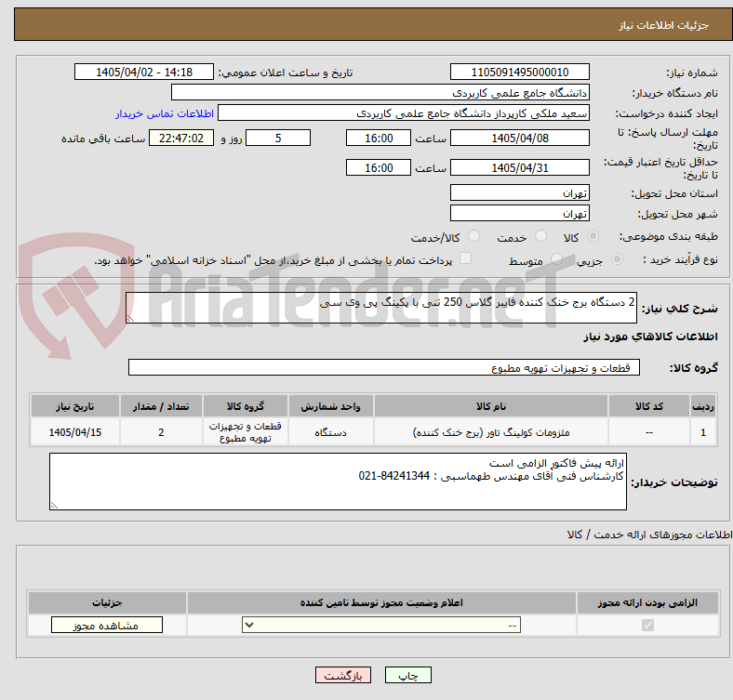The width and height of the screenshot is (733, 700).
Task: Click the goods group field قطعات و تجهیزات تهویه مطبوع
Action: (x=384, y=367)
